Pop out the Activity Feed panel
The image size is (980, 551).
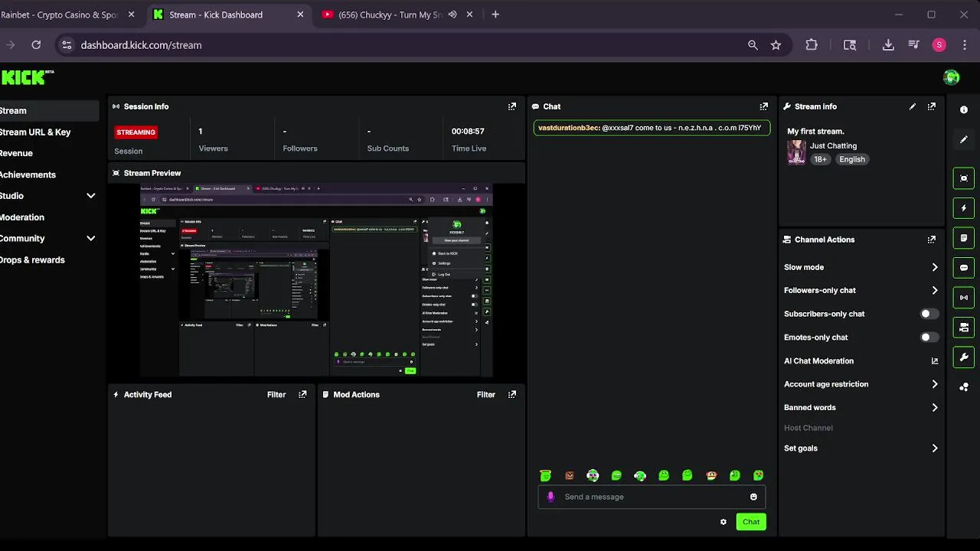[302, 395]
